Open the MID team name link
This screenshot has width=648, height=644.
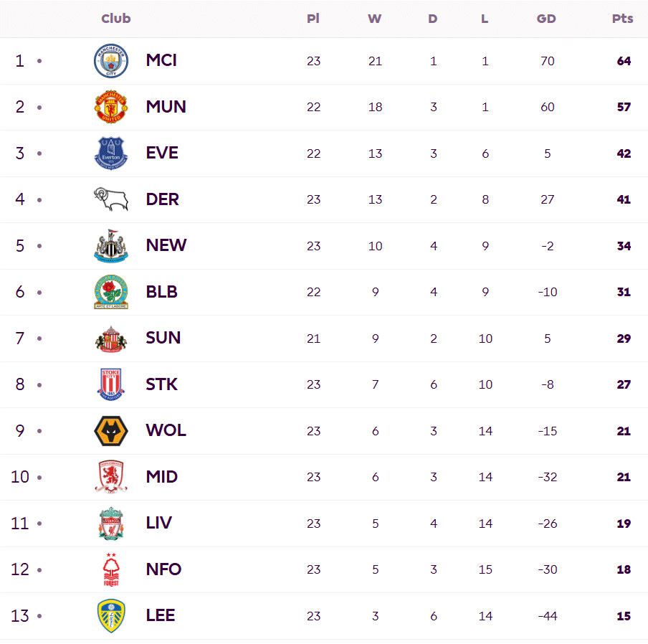(161, 477)
